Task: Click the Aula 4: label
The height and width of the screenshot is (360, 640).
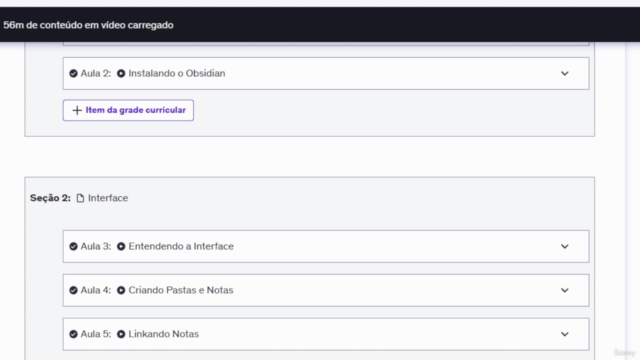Action: 96,290
